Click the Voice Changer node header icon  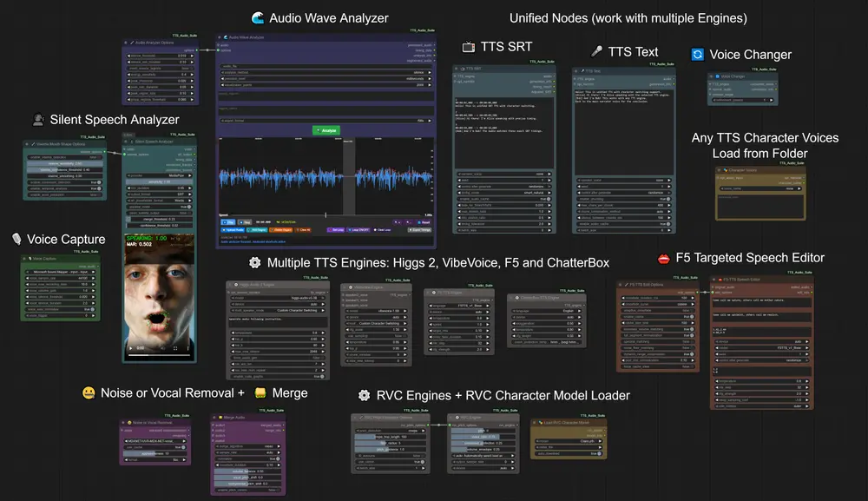(x=717, y=76)
